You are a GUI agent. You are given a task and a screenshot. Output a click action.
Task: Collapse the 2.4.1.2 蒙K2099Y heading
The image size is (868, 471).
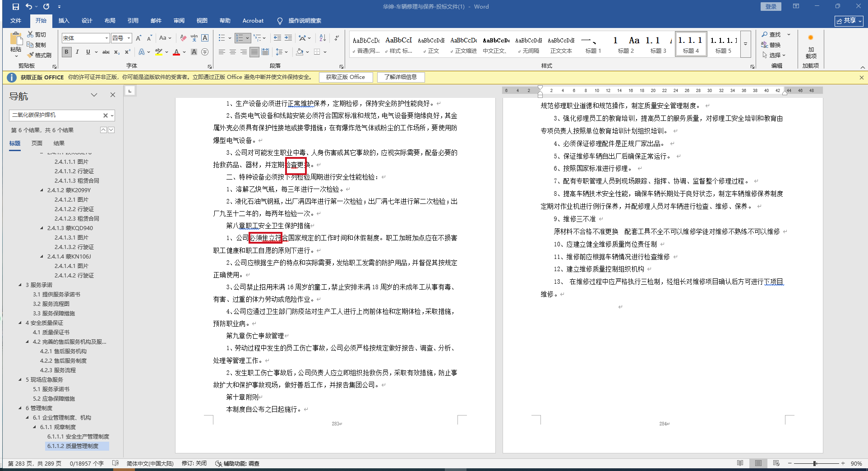tap(42, 190)
